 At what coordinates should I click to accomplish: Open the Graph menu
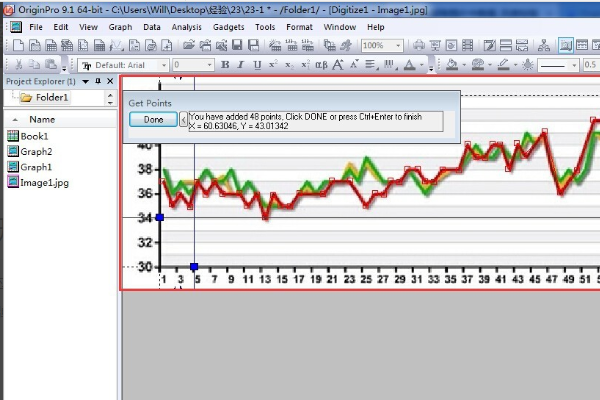coord(120,27)
